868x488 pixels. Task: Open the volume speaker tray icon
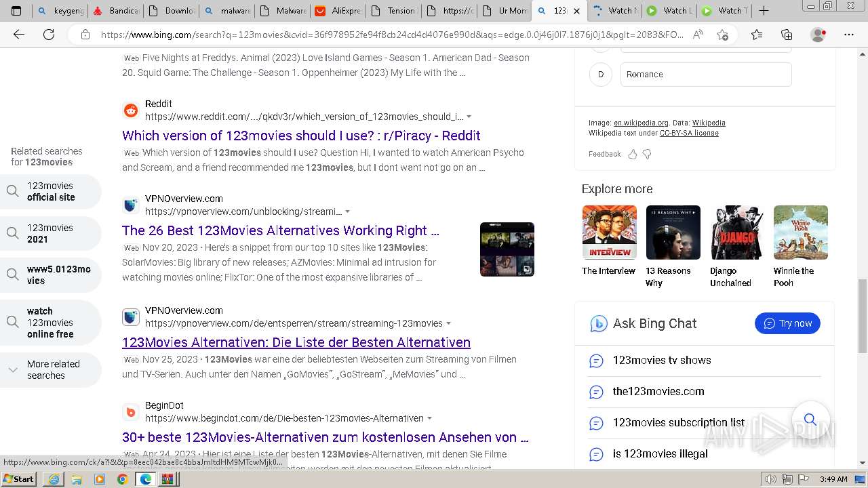[770, 479]
